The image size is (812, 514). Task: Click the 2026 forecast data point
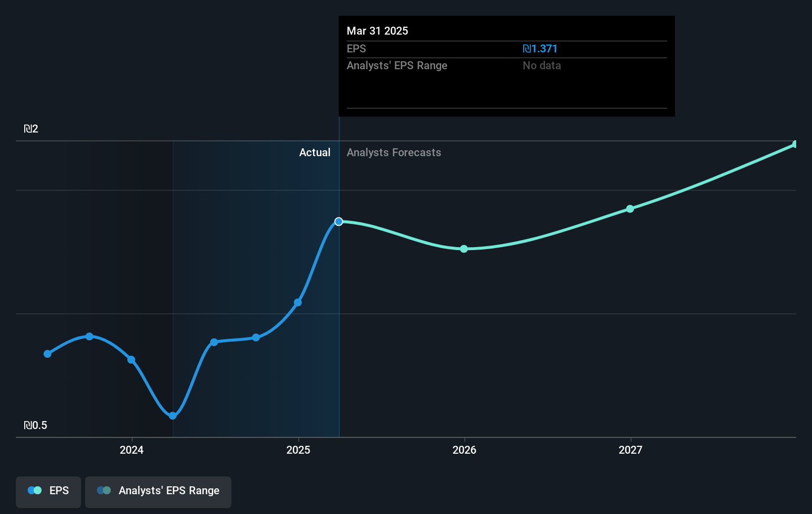(464, 249)
